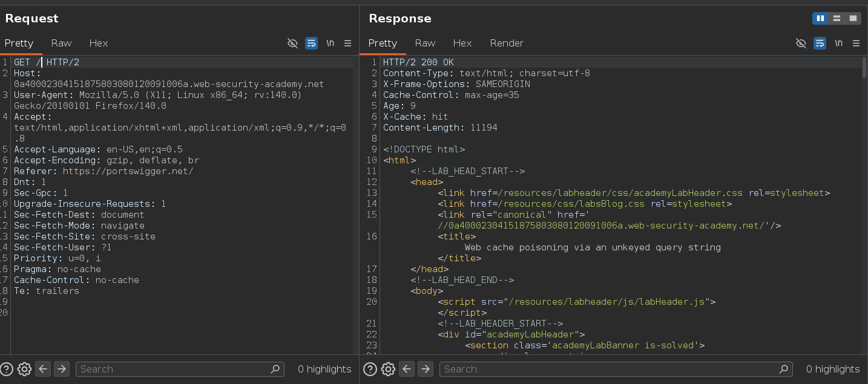The width and height of the screenshot is (868, 384).
Task: Toggle hide non-printable eye icon in Request
Action: click(x=293, y=43)
